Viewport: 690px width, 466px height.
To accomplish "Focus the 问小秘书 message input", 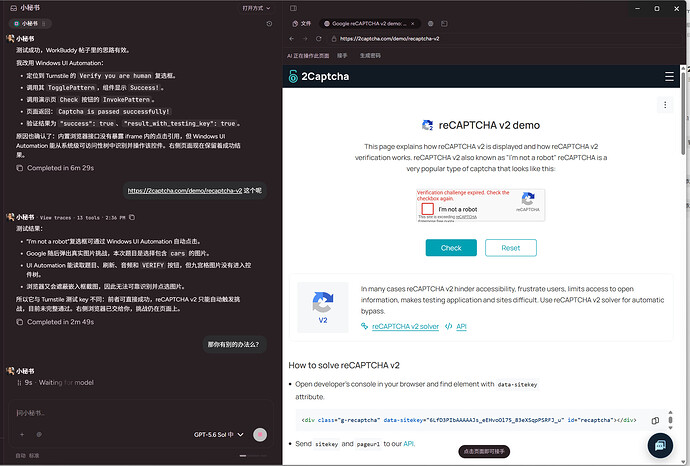I will (141, 413).
